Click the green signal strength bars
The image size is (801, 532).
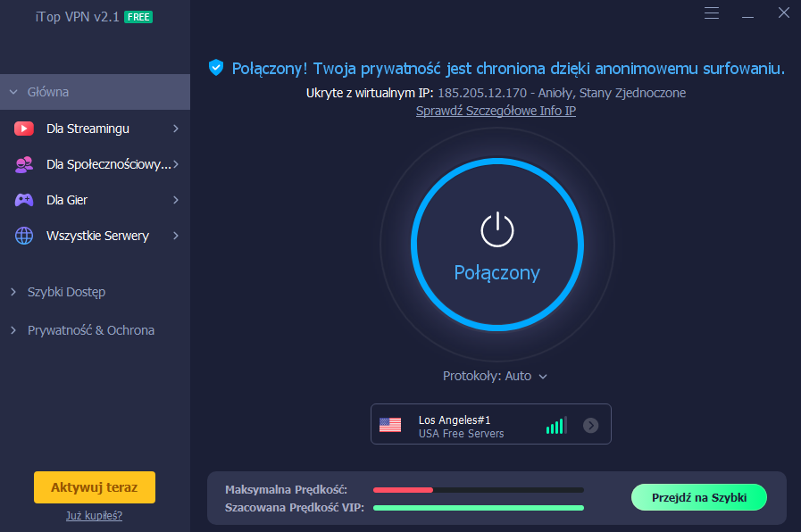[x=556, y=425]
